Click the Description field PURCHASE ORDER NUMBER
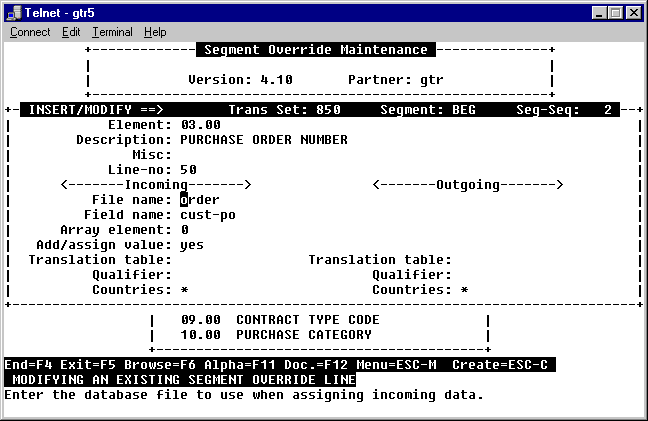The image size is (648, 421). tap(264, 140)
